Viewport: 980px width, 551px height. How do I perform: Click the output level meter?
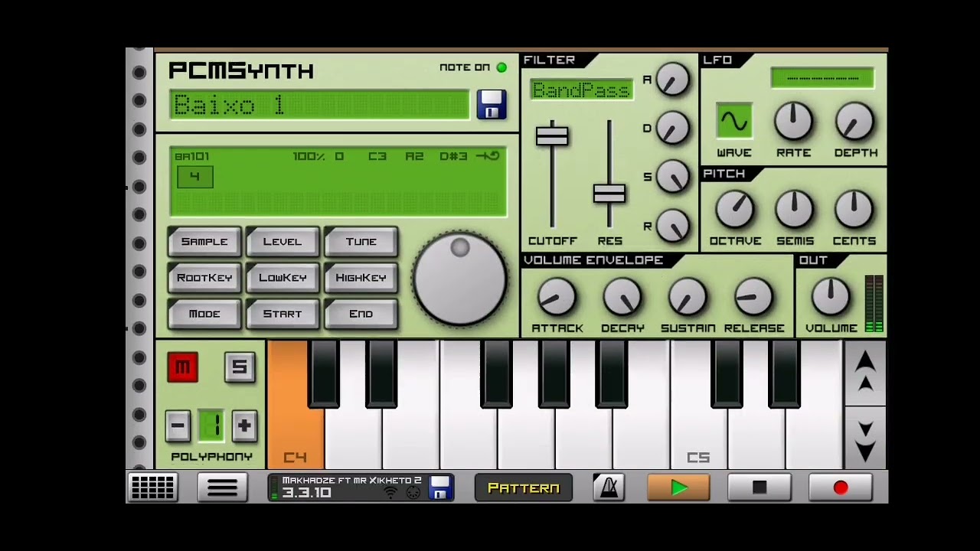(874, 305)
